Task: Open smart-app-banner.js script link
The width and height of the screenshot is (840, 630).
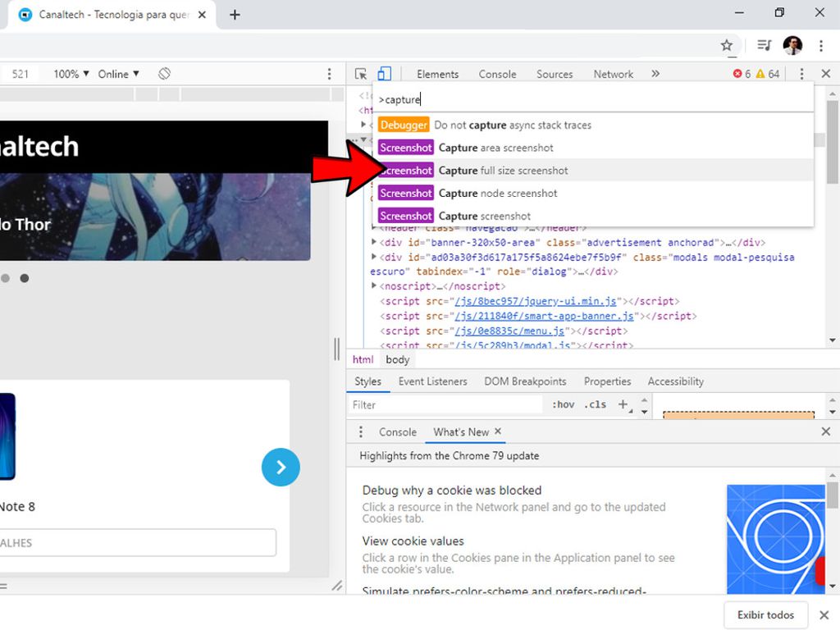Action: (545, 316)
